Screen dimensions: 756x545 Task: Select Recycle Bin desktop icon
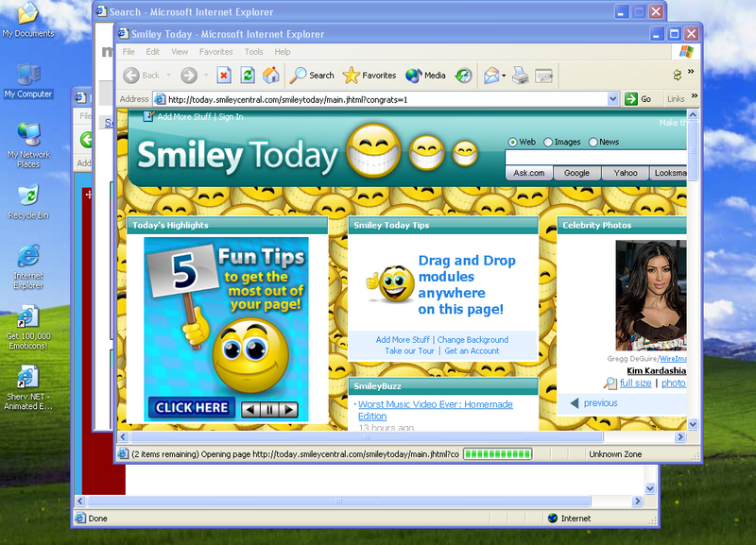[28, 201]
